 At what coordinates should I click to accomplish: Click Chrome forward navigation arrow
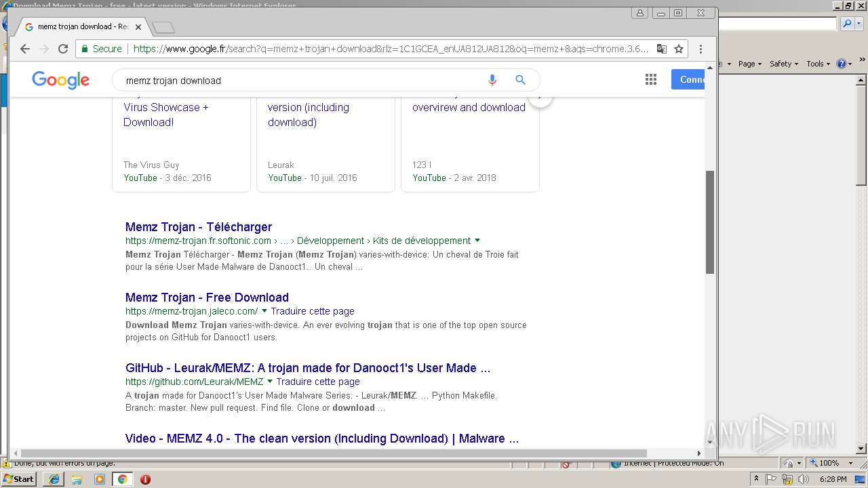point(44,49)
